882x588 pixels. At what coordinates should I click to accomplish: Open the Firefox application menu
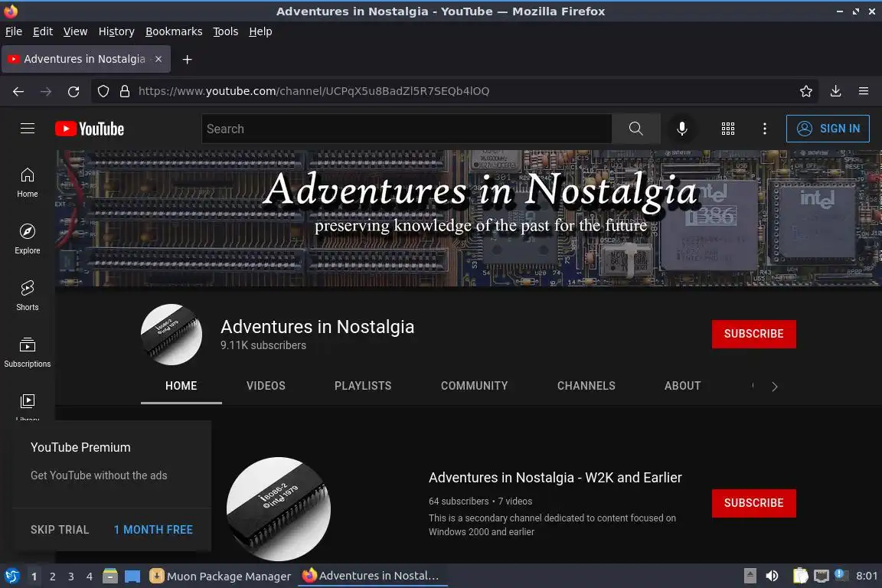pos(864,91)
